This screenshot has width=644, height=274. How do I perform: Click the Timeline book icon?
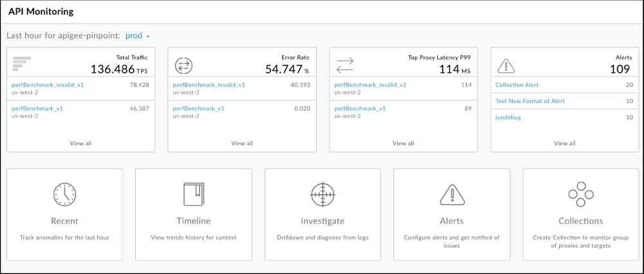pos(193,194)
